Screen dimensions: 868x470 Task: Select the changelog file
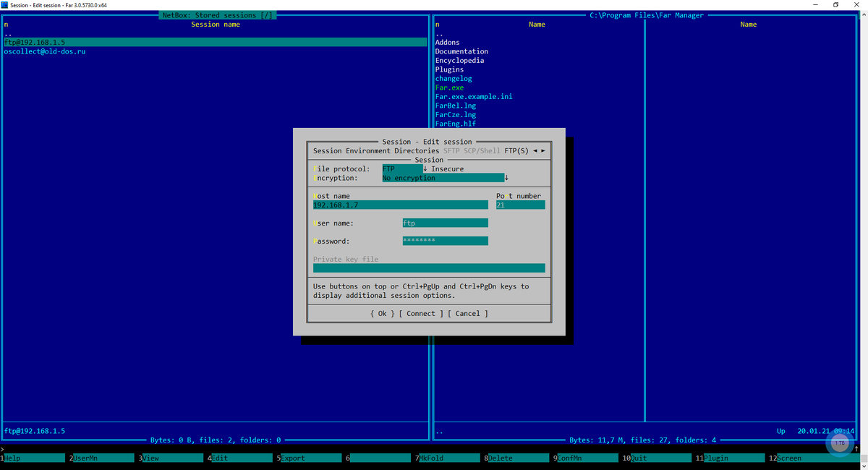tap(454, 79)
